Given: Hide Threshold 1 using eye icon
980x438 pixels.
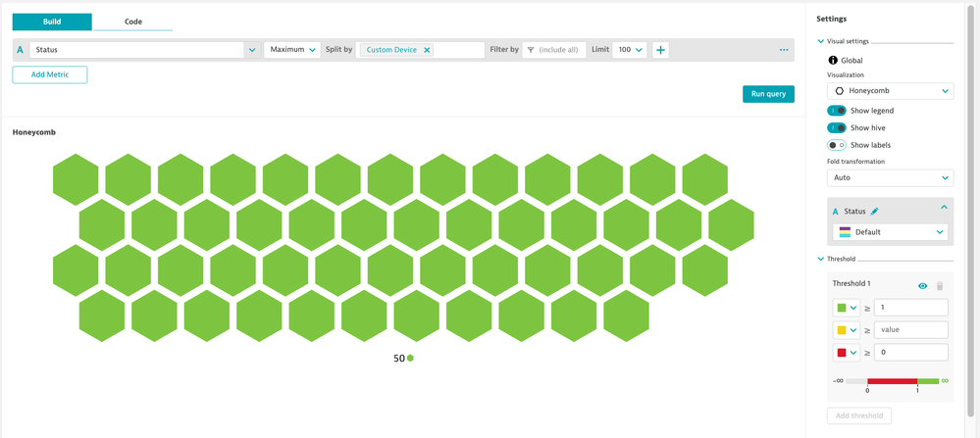Looking at the screenshot, I should pos(922,286).
